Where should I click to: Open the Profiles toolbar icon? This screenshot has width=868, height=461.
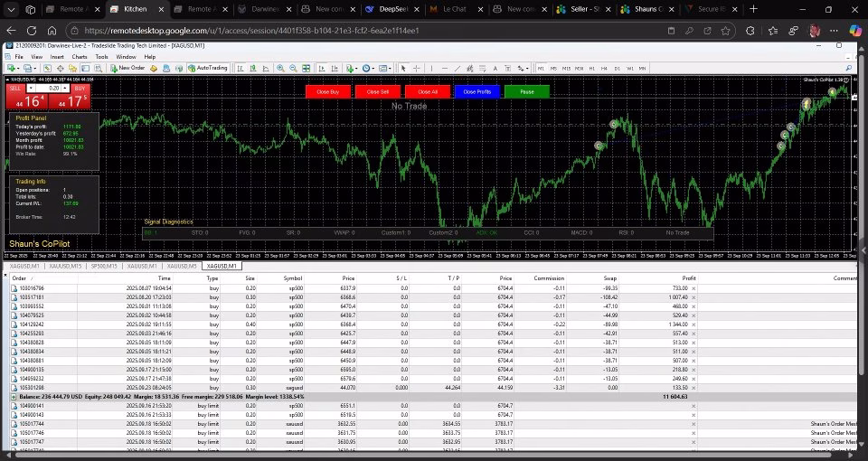(x=28, y=68)
